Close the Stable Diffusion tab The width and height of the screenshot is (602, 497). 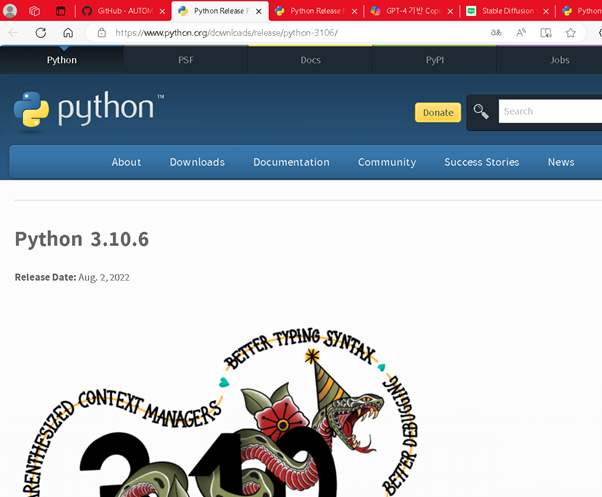(546, 11)
